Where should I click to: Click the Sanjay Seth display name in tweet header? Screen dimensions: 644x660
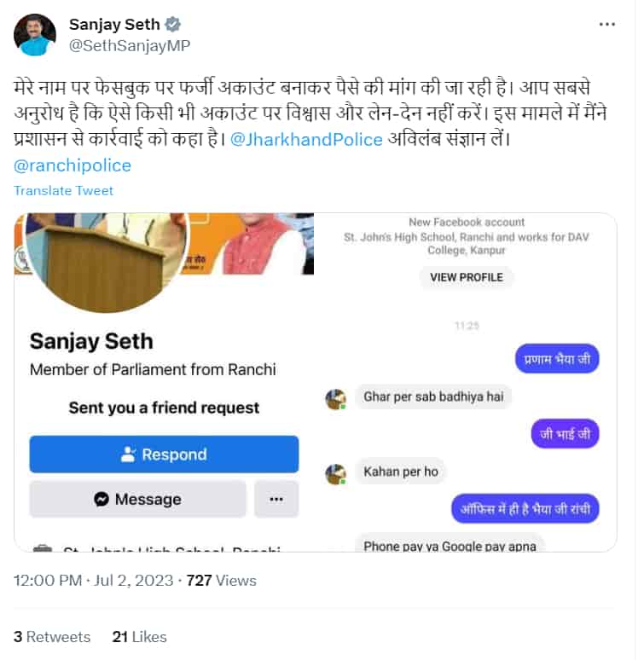114,25
